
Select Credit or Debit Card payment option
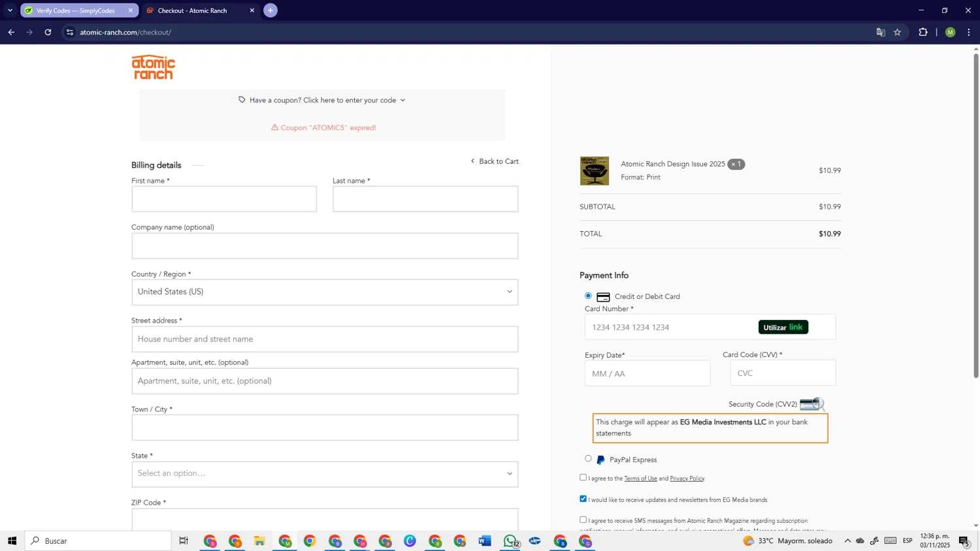(588, 296)
